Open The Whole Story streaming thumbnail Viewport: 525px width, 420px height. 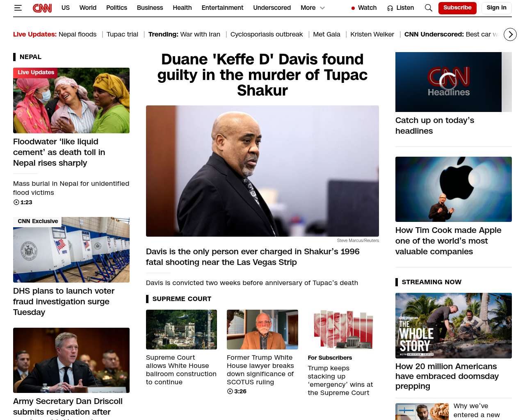[454, 326]
